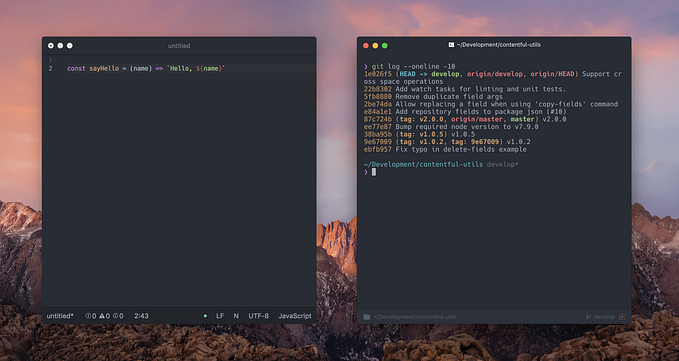Minimize the terminal window with yellow button
The image size is (679, 361).
(375, 45)
